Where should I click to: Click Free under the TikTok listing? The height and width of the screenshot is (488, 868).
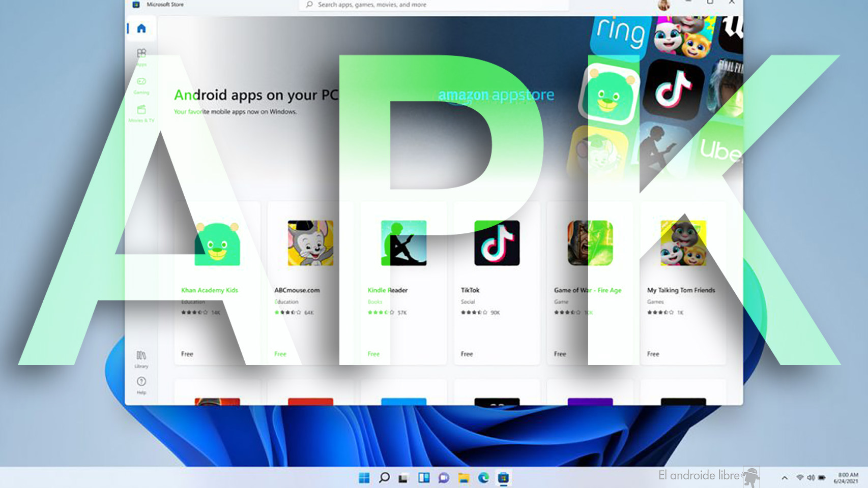coord(467,354)
